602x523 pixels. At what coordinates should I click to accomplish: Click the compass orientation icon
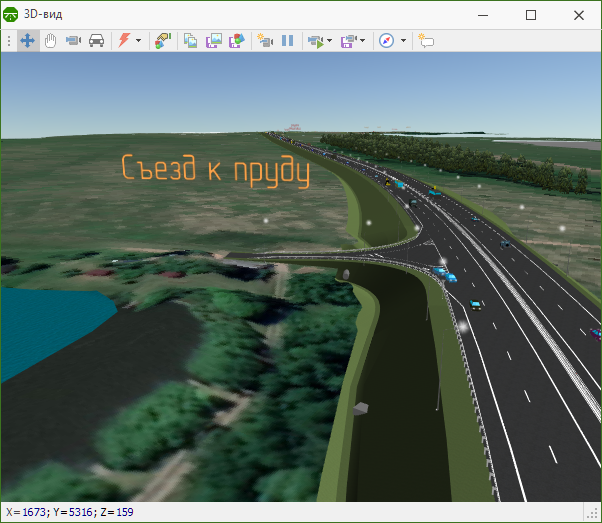387,41
